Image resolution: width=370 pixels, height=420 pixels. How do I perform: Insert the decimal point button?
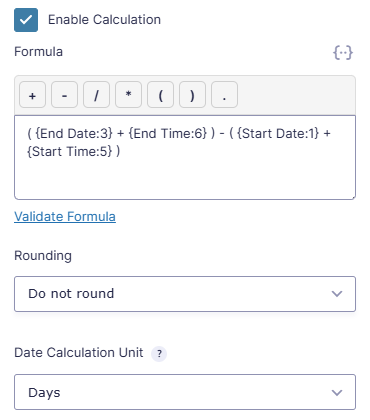point(224,95)
